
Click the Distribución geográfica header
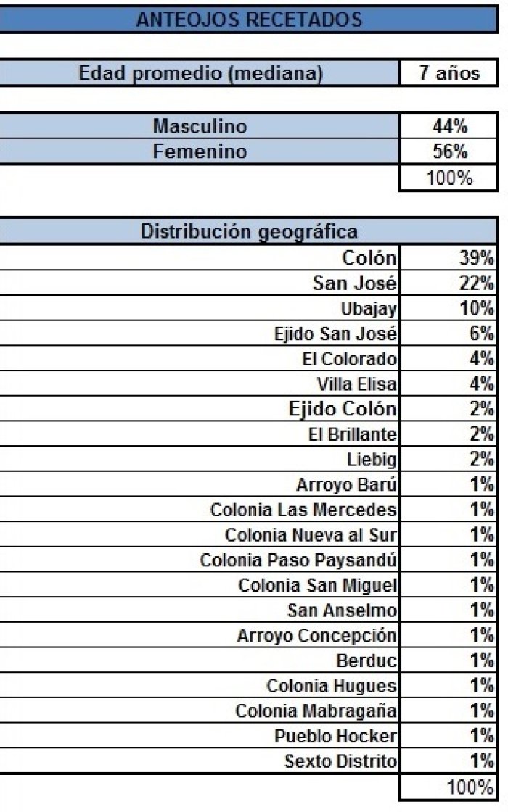coord(249,231)
